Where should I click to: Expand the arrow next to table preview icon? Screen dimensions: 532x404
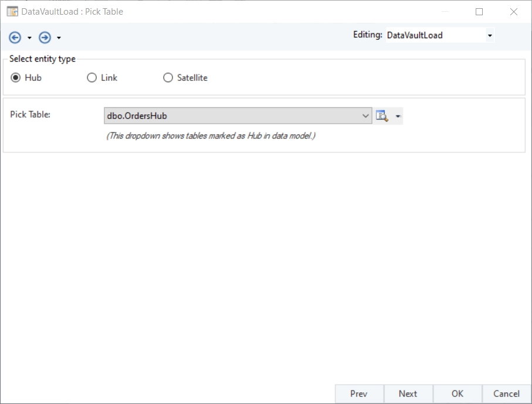tap(398, 116)
